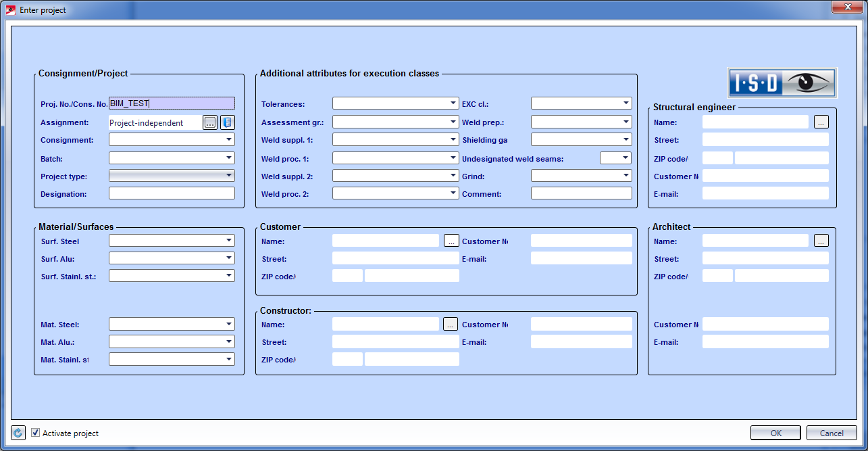The height and width of the screenshot is (451, 868).
Task: Browse Structural engineer name with ellipsis button
Action: coord(821,122)
